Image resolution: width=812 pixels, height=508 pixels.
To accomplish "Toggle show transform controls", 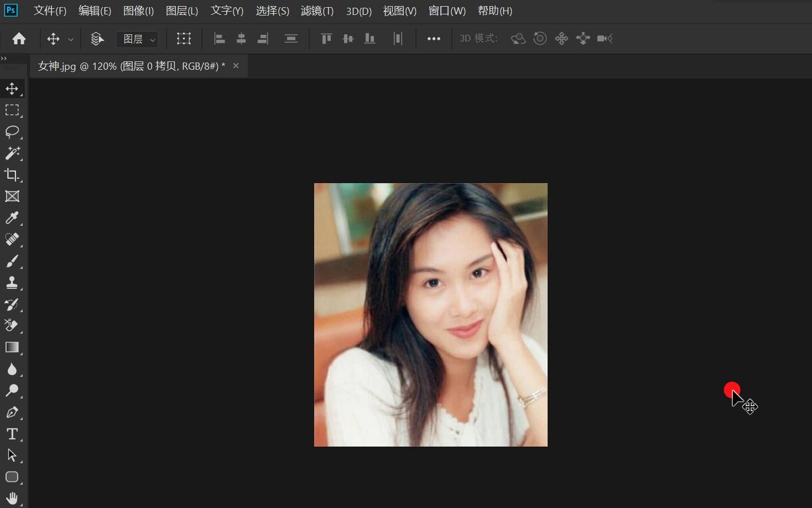I will point(184,39).
